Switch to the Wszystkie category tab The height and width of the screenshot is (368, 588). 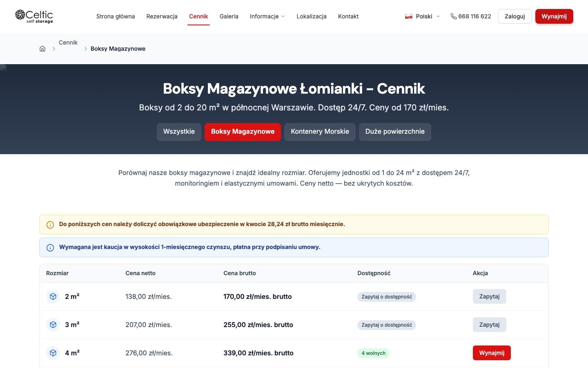point(179,132)
